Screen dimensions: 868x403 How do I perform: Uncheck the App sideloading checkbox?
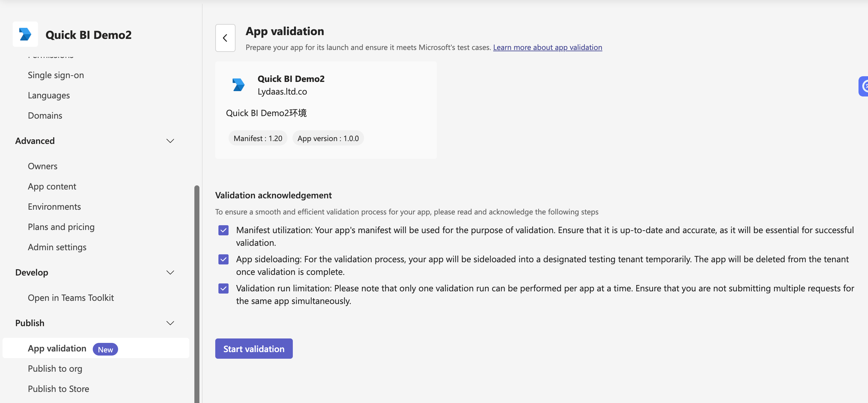223,259
